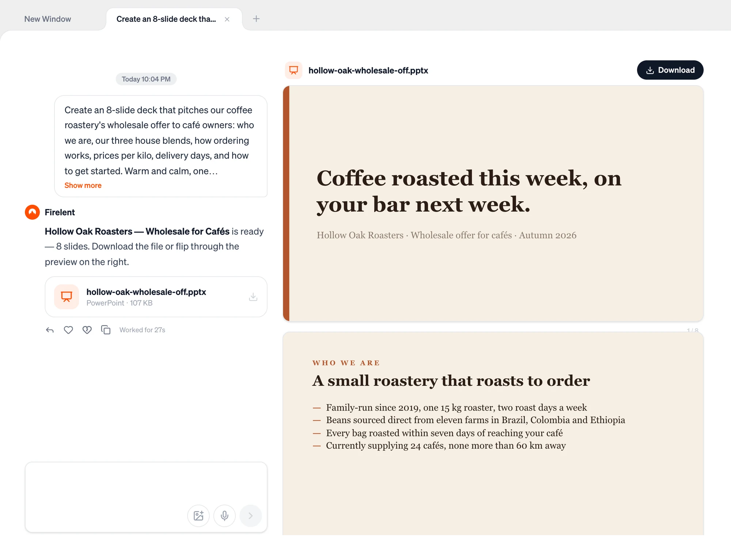731x560 pixels.
Task: Expand the prompt with Show more
Action: pos(83,185)
